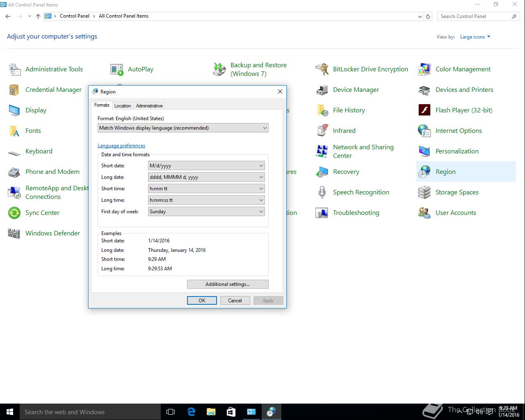Expand the Short date format dropdown
Viewport: 525px width, 420px height.
206,166
